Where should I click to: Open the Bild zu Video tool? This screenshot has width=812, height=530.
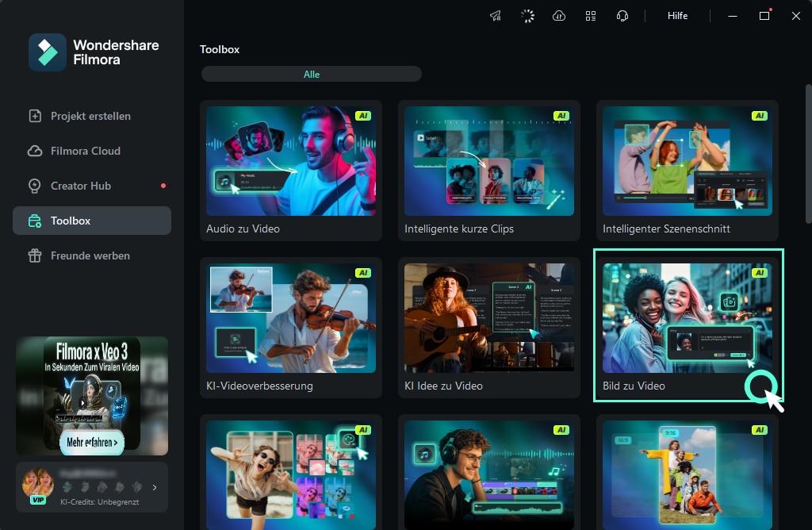(x=688, y=328)
